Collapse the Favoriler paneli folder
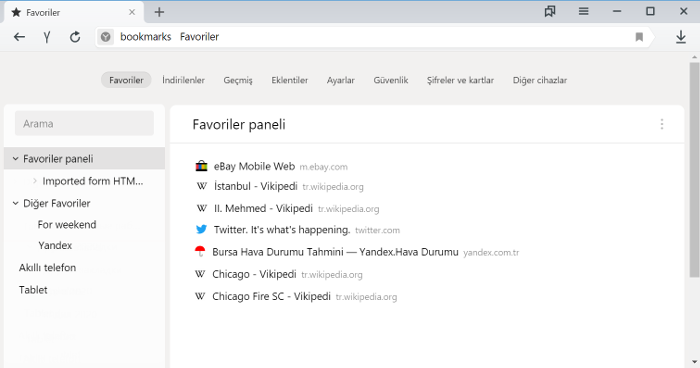This screenshot has height=368, width=700. pyautogui.click(x=15, y=159)
